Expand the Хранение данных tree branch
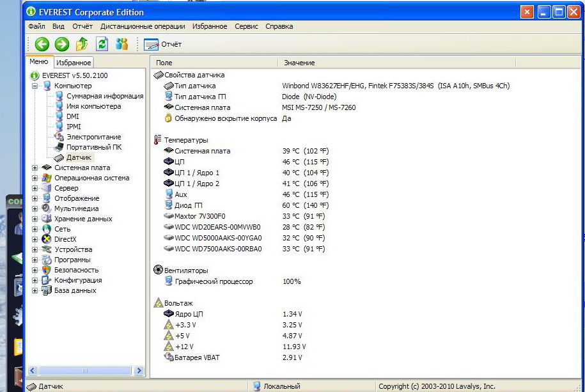Viewport: 585px width, 392px height. pos(35,219)
